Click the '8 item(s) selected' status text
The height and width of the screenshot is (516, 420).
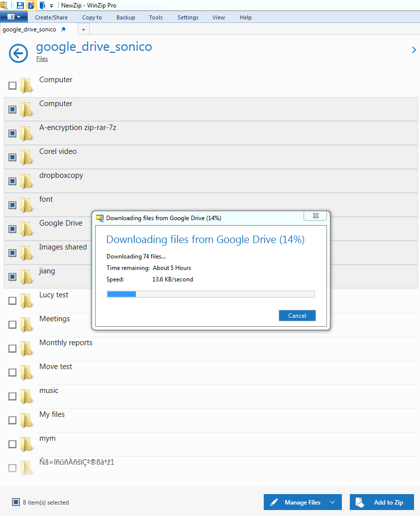(x=46, y=503)
